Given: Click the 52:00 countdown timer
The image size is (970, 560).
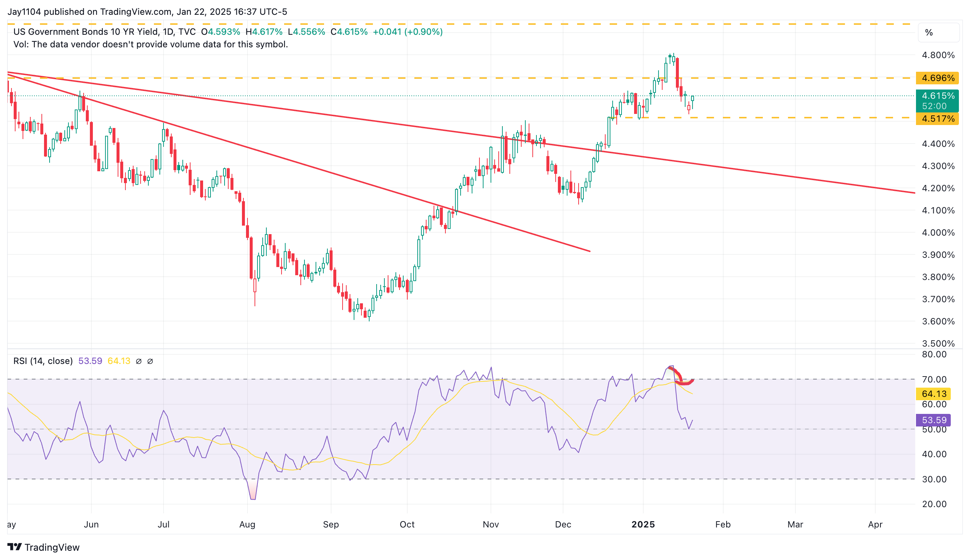Looking at the screenshot, I should [934, 106].
